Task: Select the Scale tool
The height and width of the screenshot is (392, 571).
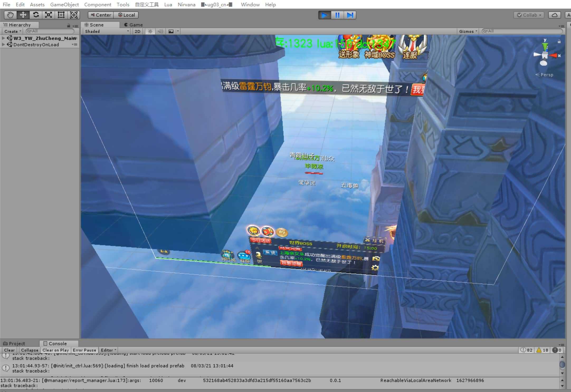Action: (48, 15)
